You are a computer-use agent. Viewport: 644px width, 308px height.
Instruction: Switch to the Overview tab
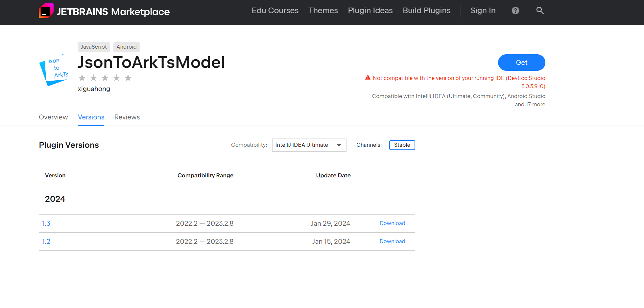click(x=53, y=117)
